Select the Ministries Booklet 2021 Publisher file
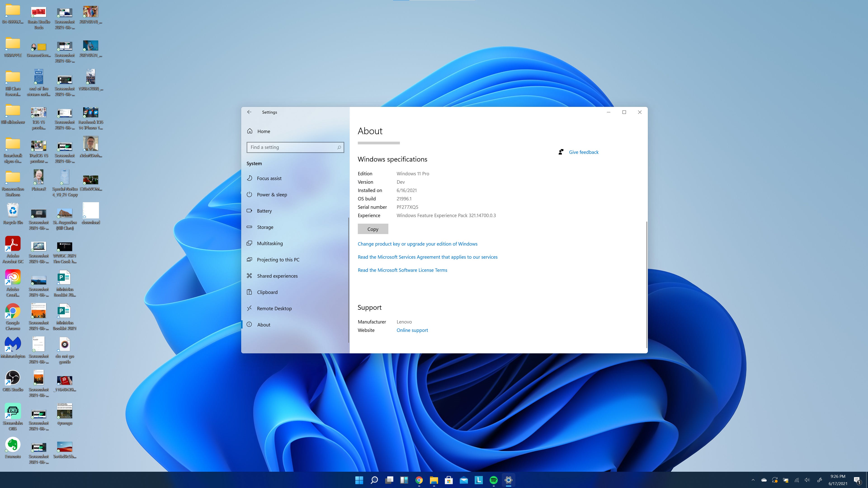Image resolution: width=868 pixels, height=488 pixels. (65, 317)
